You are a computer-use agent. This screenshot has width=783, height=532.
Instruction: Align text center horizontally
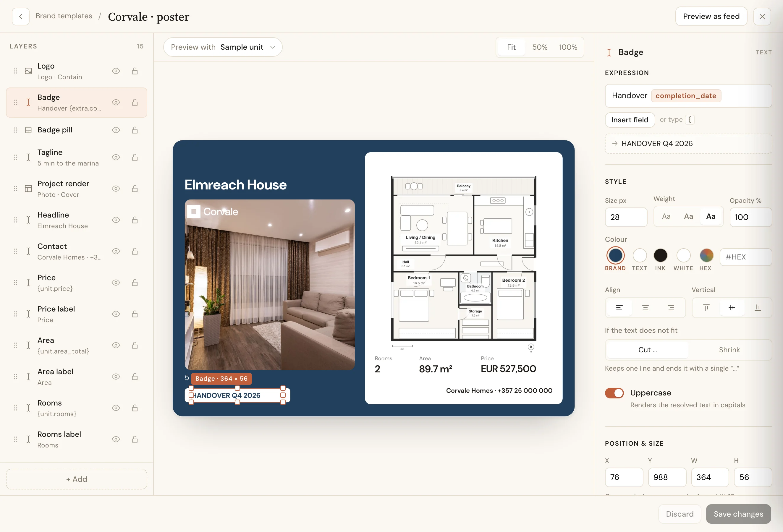pyautogui.click(x=645, y=307)
